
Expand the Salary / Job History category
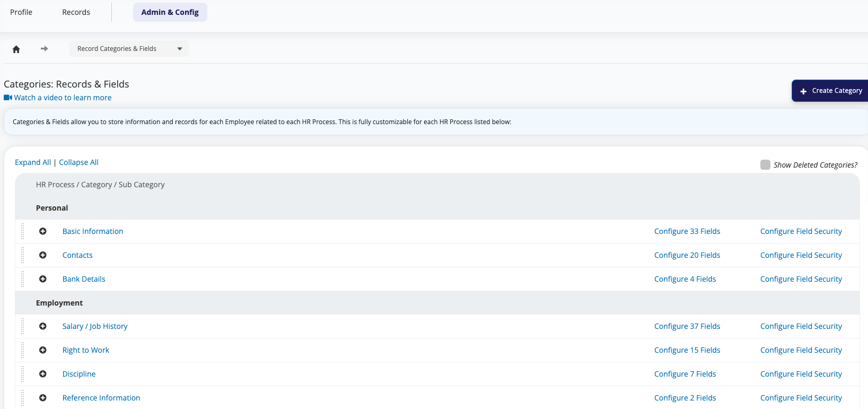[x=43, y=326]
